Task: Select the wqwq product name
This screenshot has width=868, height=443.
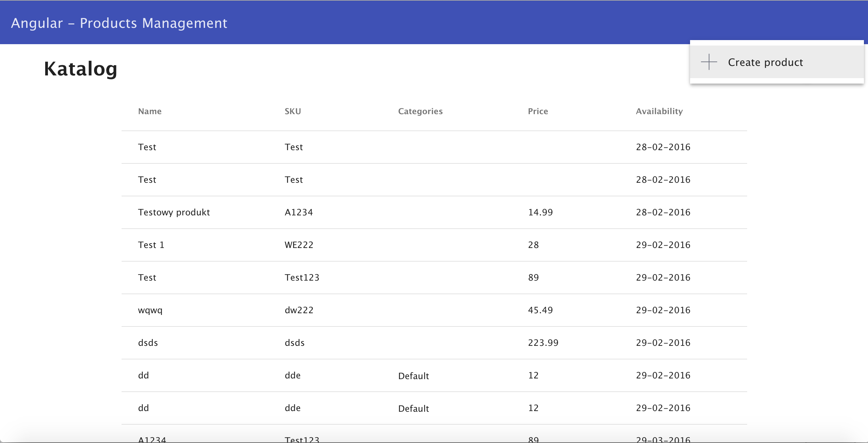Action: pos(150,310)
